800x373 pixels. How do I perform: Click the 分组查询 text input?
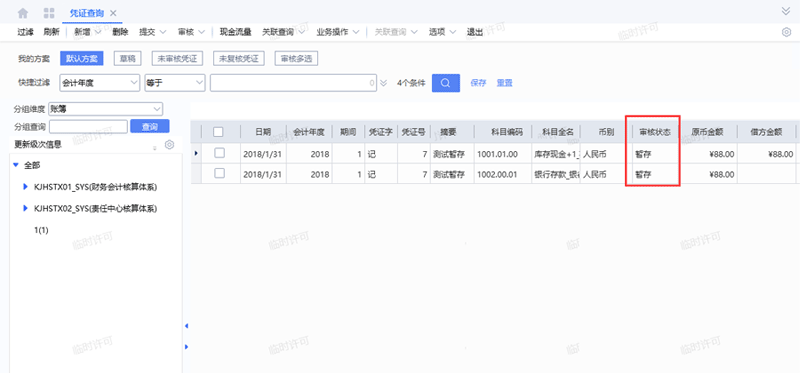click(x=88, y=126)
